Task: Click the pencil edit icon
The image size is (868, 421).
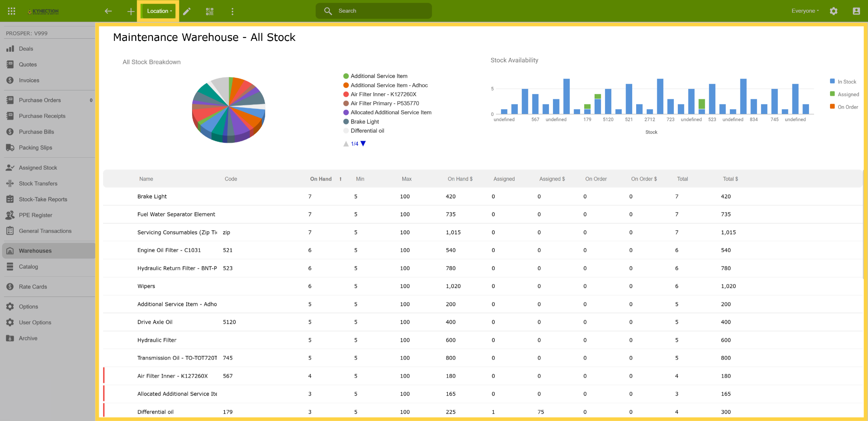Action: point(187,11)
